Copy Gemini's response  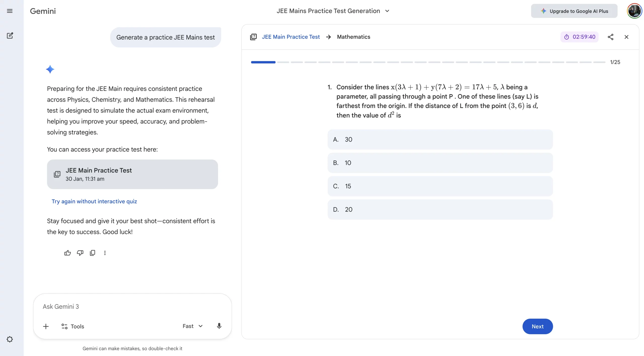coord(93,253)
